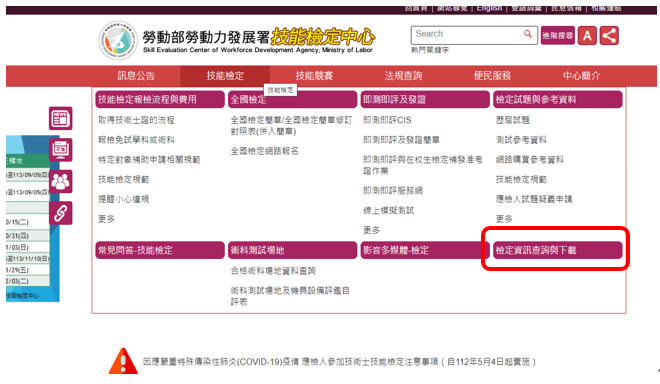The width and height of the screenshot is (660, 384).
Task: Open the people group sidebar icon
Action: point(61,181)
